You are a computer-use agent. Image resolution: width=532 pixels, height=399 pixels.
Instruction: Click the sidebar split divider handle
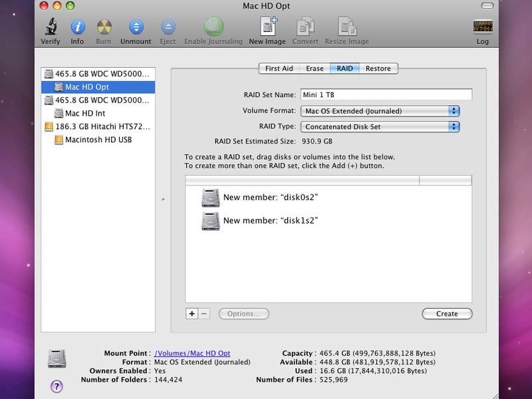163,199
